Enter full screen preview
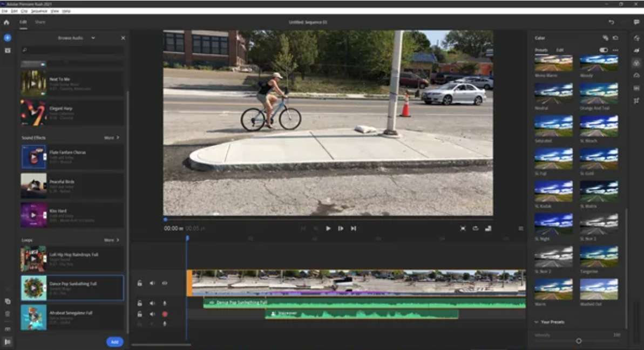 [463, 229]
